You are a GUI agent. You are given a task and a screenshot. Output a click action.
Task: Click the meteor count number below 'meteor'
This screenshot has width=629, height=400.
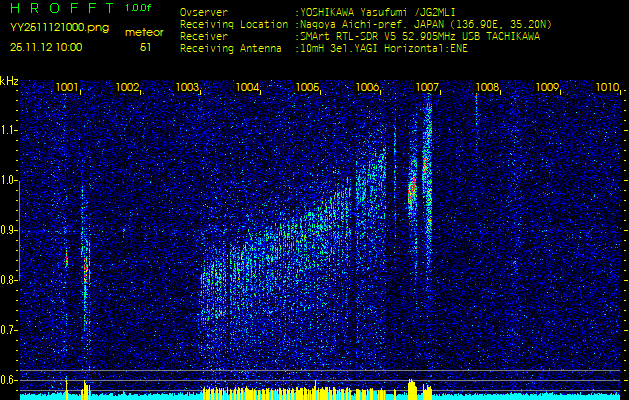coord(145,47)
